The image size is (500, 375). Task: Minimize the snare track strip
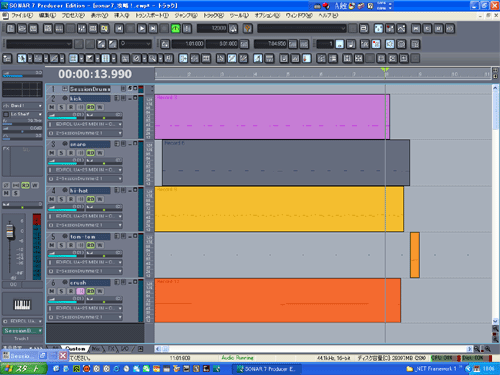click(x=130, y=144)
